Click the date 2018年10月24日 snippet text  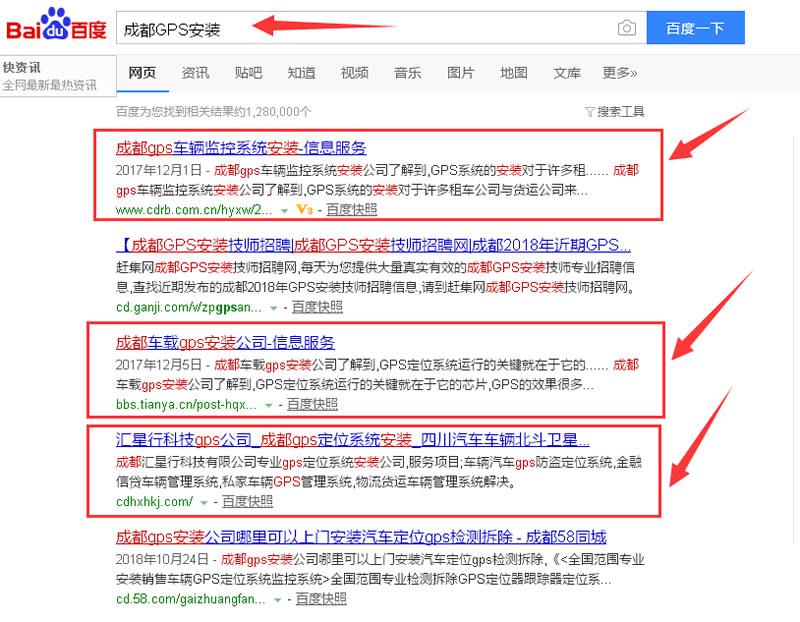coord(162,559)
